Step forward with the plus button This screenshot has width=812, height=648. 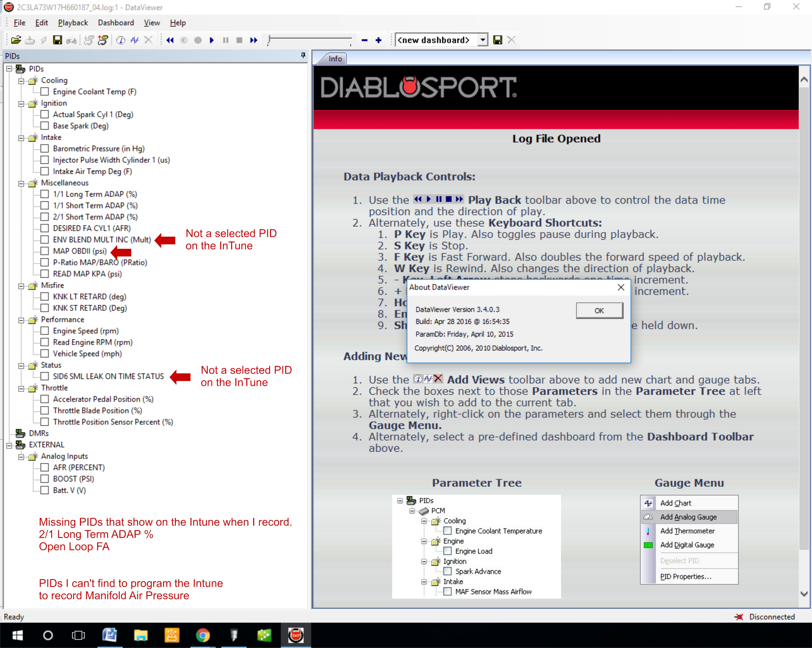(x=378, y=40)
